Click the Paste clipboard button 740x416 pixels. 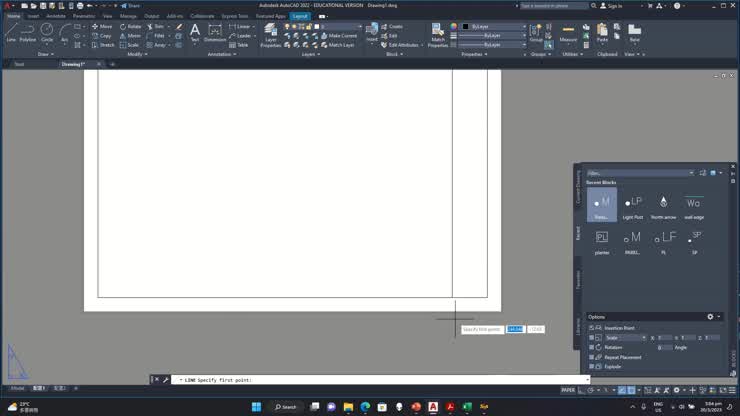(602, 33)
